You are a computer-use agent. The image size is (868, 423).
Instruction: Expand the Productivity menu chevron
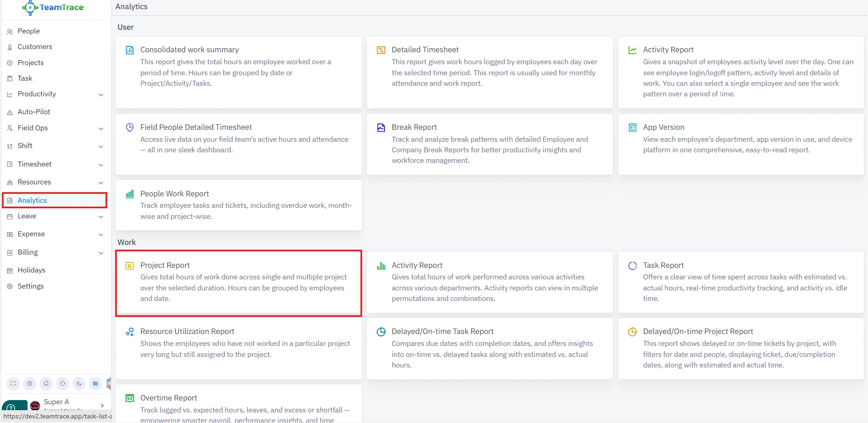coord(101,95)
